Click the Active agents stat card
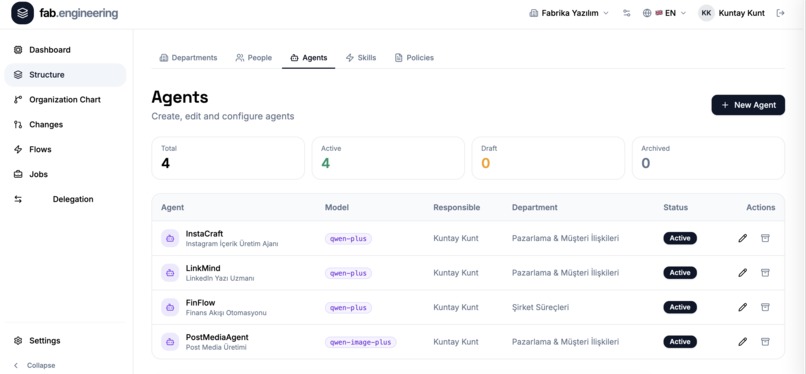Screen dimensions: 806x374 click(388, 158)
